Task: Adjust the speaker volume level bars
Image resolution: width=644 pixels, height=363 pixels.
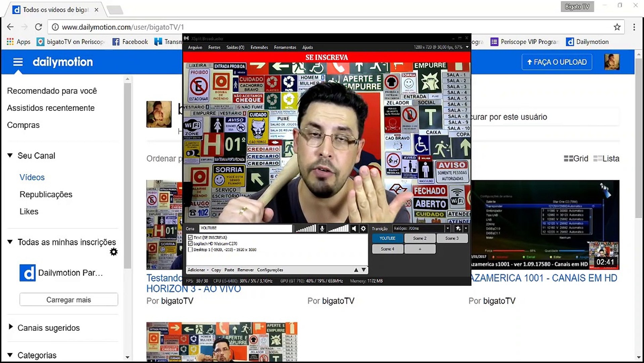Action: (x=338, y=229)
